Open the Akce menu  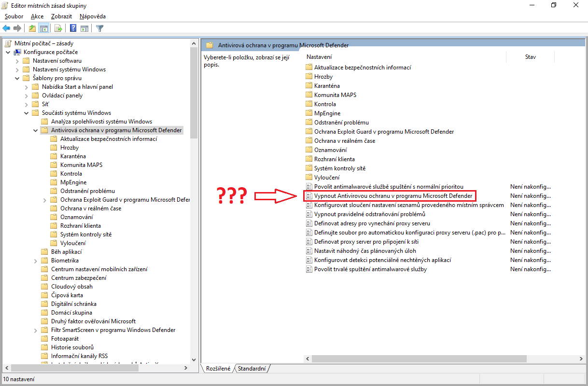pos(37,16)
